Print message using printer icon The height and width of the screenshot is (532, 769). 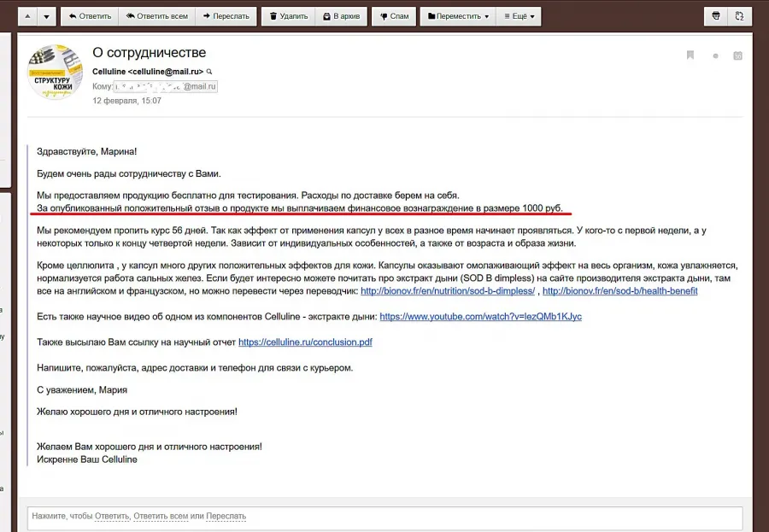coord(716,16)
